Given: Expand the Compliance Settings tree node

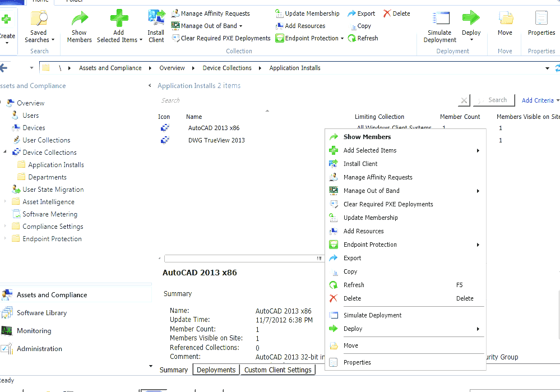Looking at the screenshot, I should 5,226.
